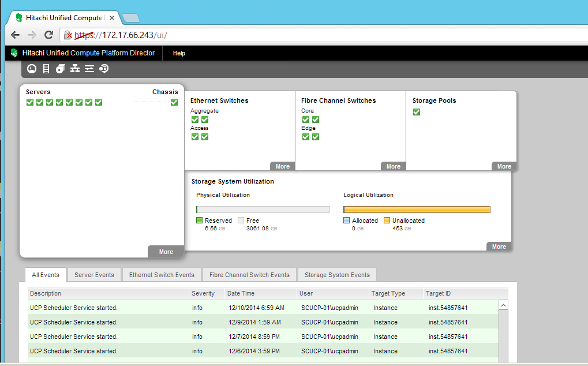This screenshot has width=588, height=366.
Task: Click More in the Ethernet Switches panel
Action: pyautogui.click(x=282, y=166)
